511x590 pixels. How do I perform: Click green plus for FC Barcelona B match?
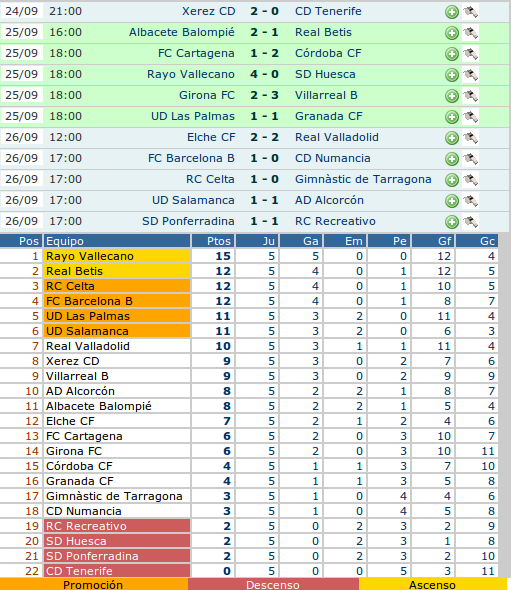(452, 159)
